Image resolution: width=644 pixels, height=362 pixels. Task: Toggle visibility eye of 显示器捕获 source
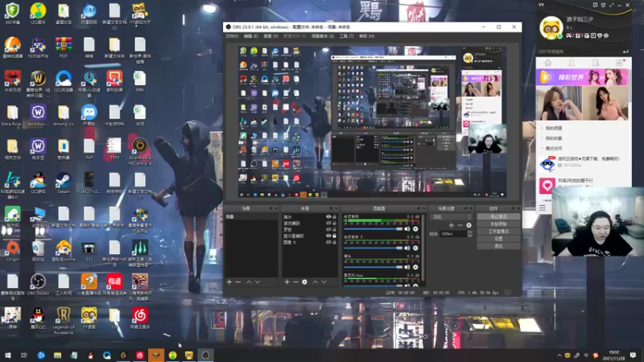click(328, 236)
